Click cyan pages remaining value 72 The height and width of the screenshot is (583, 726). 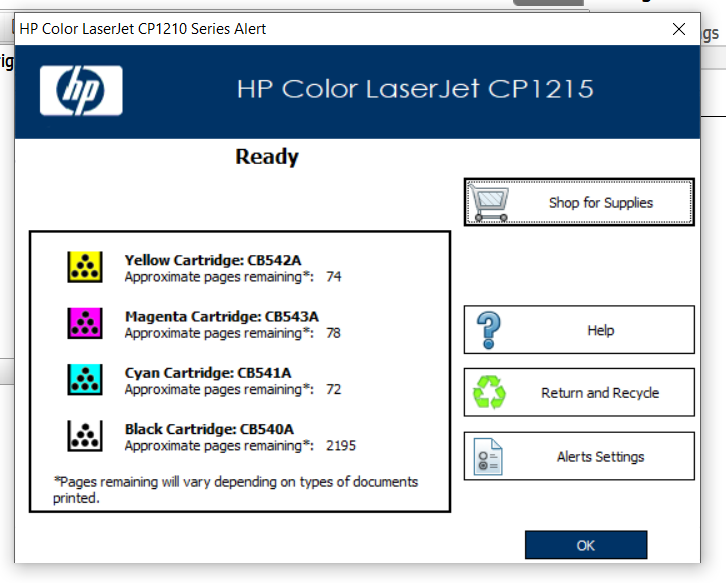[x=333, y=389]
